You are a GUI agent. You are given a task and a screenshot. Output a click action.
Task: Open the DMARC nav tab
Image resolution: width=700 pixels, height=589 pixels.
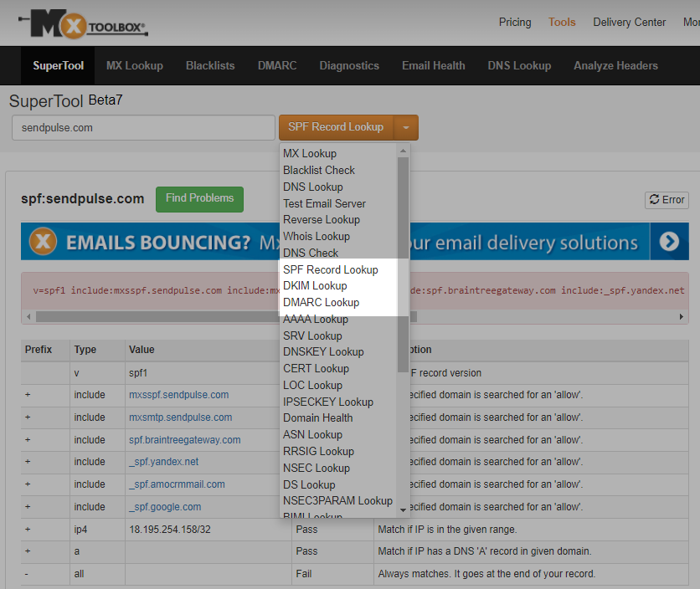point(277,65)
